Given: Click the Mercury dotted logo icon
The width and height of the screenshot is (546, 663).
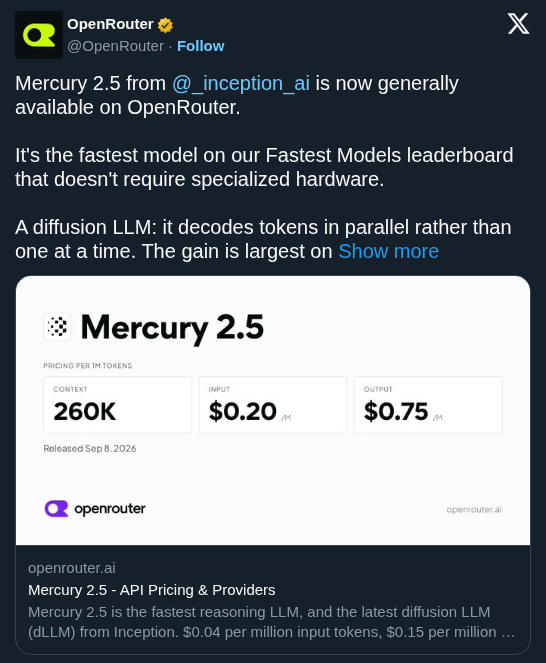Looking at the screenshot, I should point(57,327).
